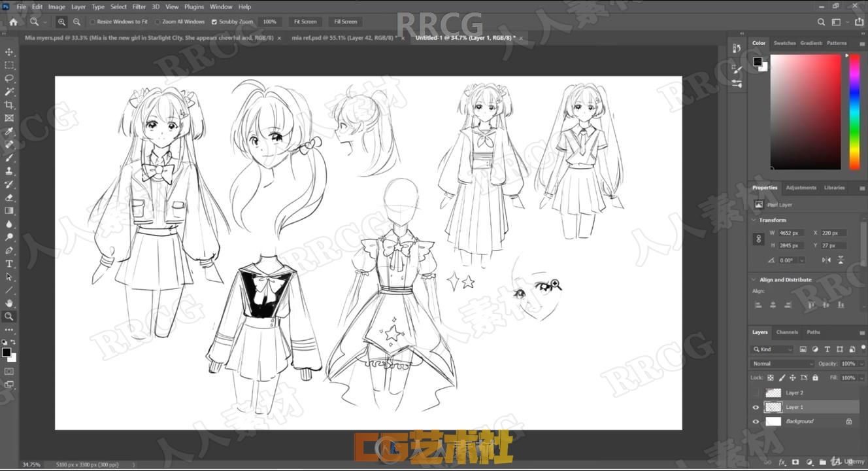Select the Lasso tool
Viewport: 868px width, 471px height.
click(9, 78)
